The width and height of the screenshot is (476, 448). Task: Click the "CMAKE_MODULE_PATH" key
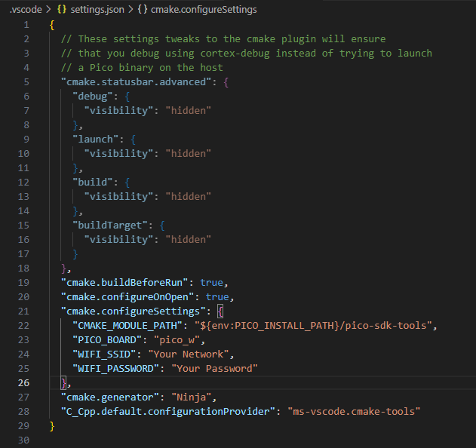tap(127, 326)
